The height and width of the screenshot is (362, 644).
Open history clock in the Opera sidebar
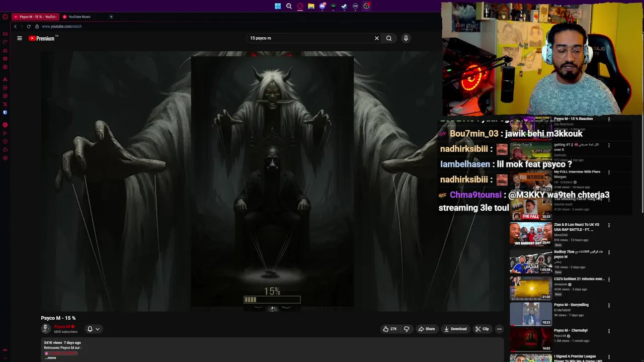[x=5, y=141]
